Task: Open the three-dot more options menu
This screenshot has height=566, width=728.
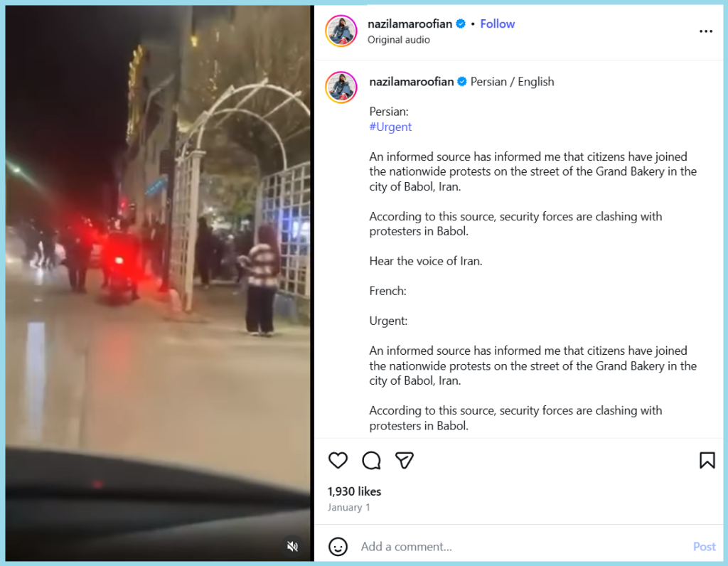Action: pos(706,31)
